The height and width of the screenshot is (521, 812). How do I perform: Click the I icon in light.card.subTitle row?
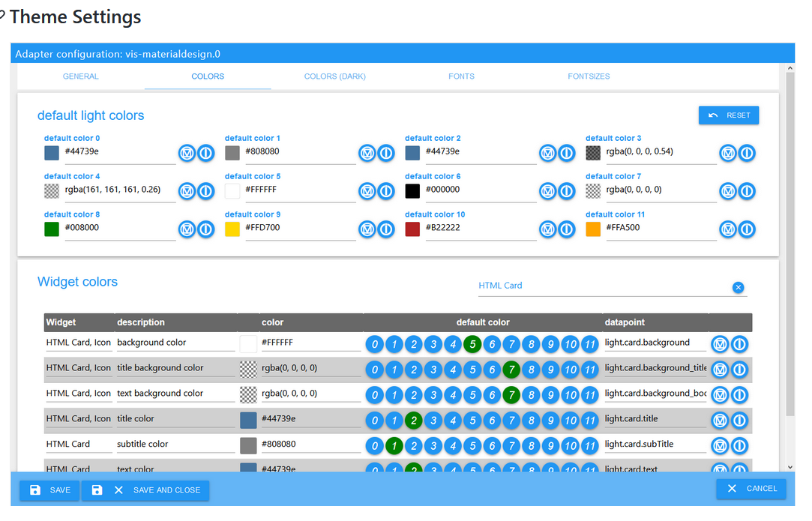click(739, 446)
